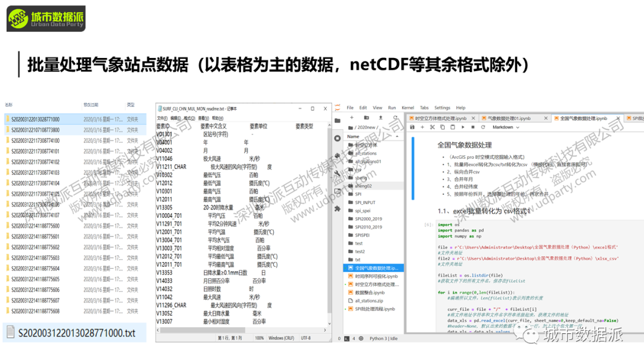This screenshot has width=644, height=363.
Task: Click the 名称 column header in Explorer
Action: [x=8, y=105]
